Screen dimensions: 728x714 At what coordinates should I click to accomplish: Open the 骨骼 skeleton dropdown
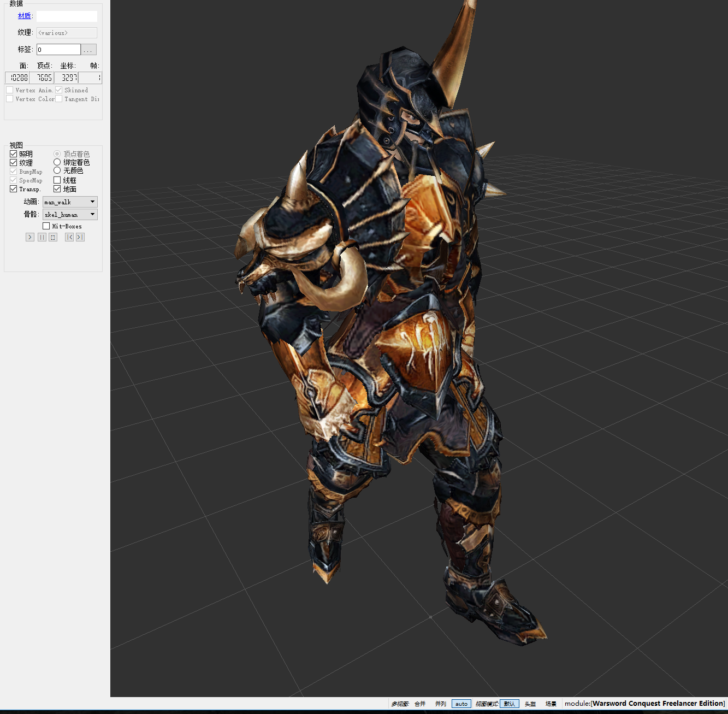point(70,215)
